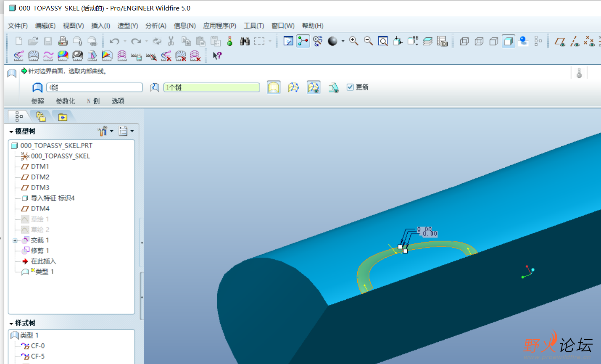This screenshot has width=601, height=364.
Task: Enable No Hidden display mode
Action: (x=493, y=41)
